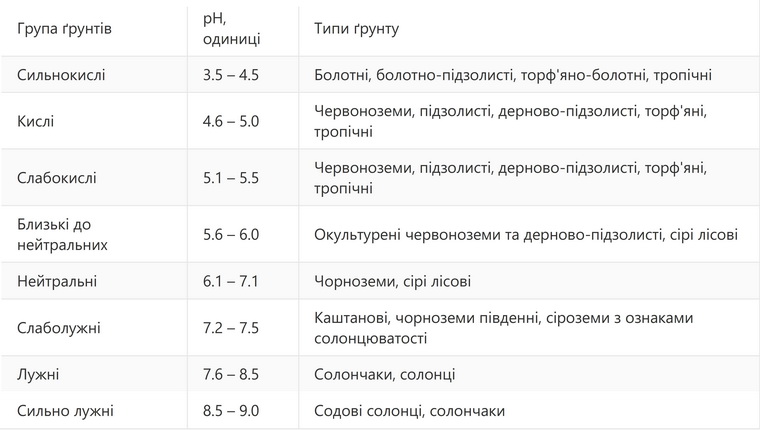
Task: Select the pH range '8.5 – 9.0'
Action: pyautogui.click(x=230, y=411)
